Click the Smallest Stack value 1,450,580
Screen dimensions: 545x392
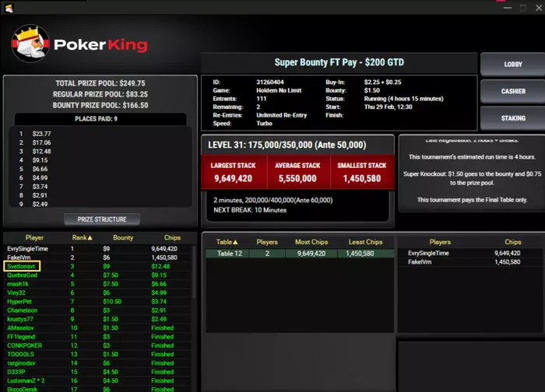click(362, 178)
